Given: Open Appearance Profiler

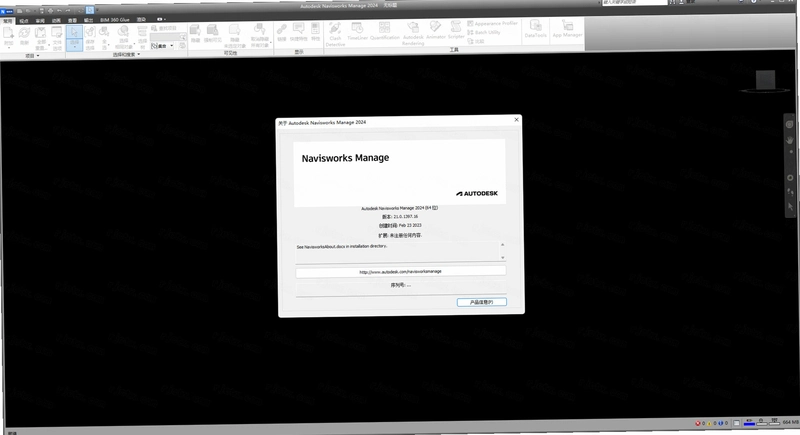Looking at the screenshot, I should click(x=492, y=23).
